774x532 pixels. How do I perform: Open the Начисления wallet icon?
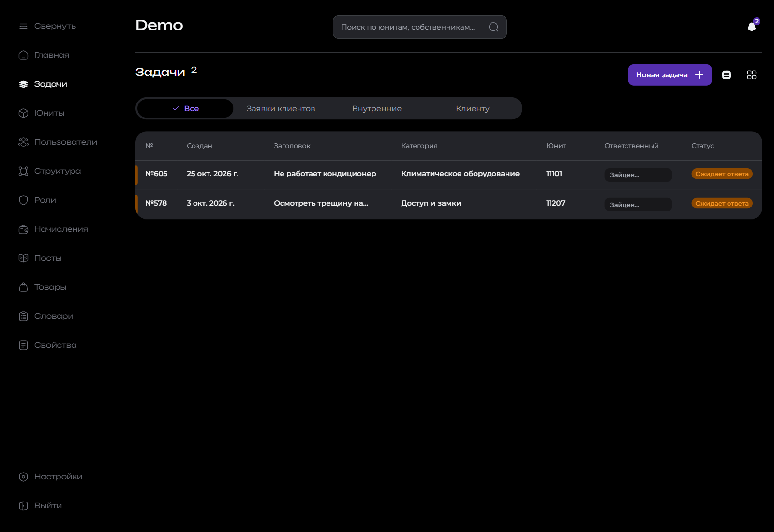[x=23, y=229]
